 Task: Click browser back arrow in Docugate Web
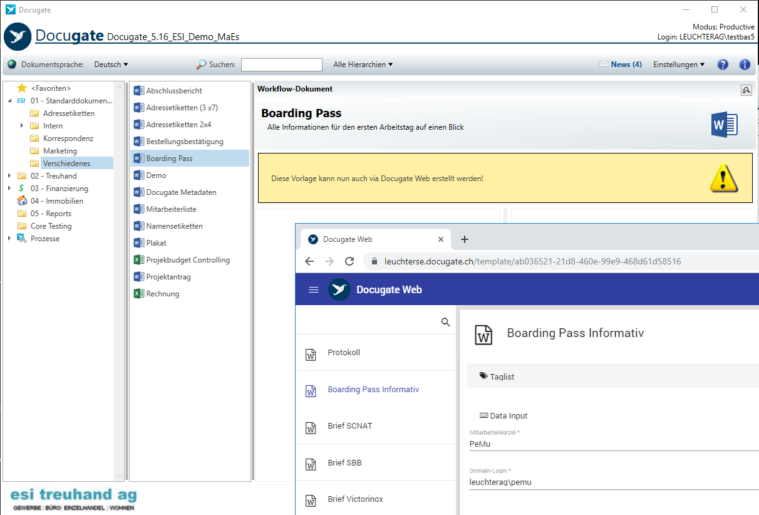click(x=309, y=261)
